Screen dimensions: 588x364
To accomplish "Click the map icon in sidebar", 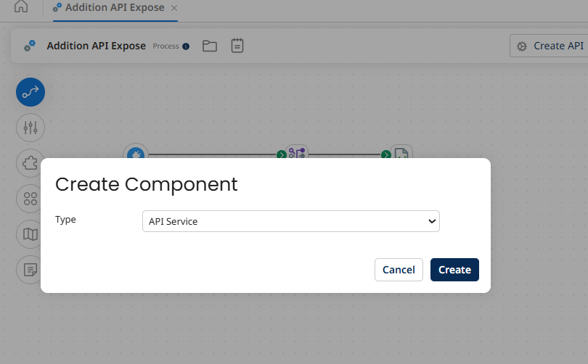I will tap(30, 234).
